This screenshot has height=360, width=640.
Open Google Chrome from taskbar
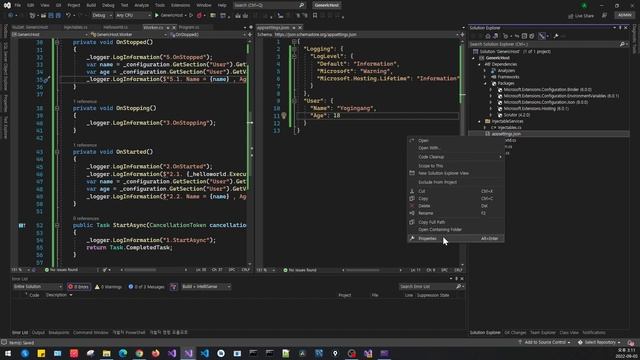pyautogui.click(x=139, y=353)
